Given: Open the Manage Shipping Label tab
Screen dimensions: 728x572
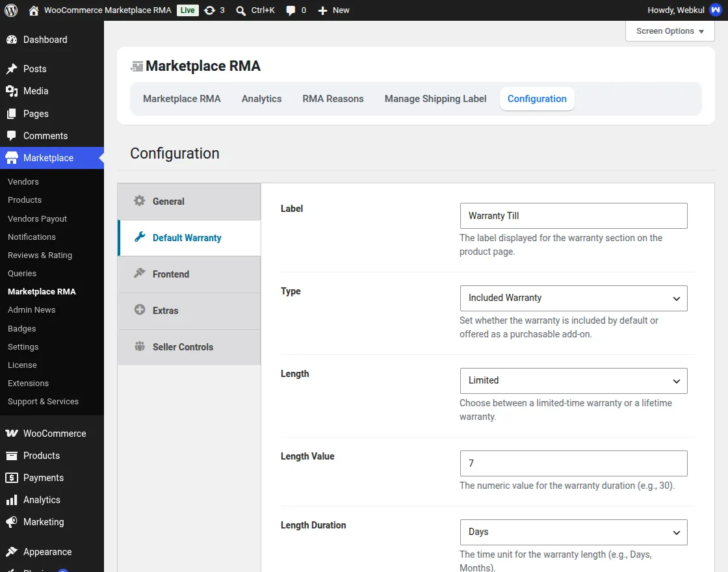Looking at the screenshot, I should pyautogui.click(x=435, y=99).
